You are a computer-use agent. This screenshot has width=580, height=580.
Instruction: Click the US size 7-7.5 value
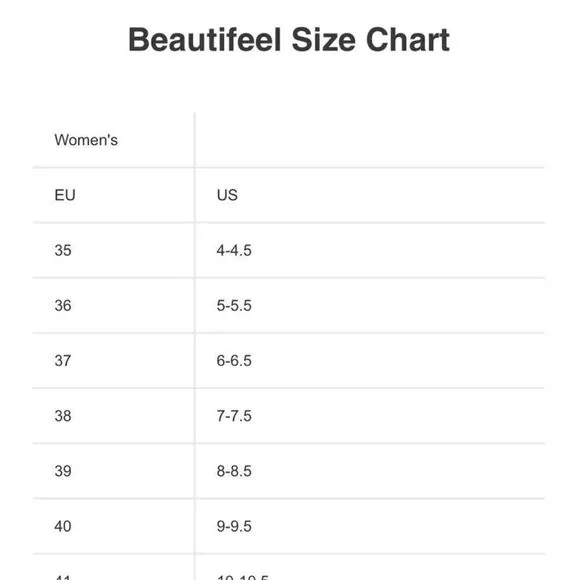pos(234,416)
